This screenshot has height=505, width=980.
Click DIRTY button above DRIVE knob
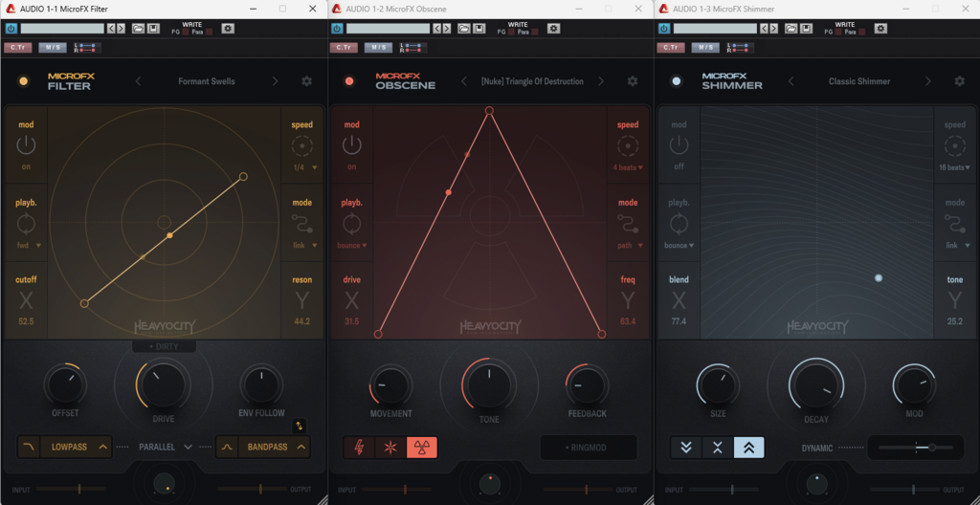[165, 346]
